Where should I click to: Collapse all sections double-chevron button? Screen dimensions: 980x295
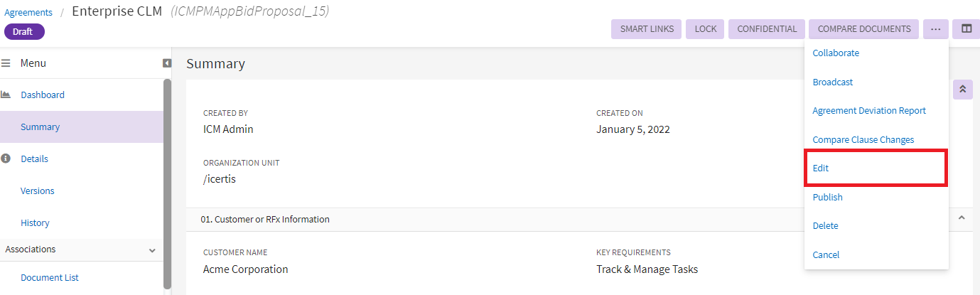(962, 90)
